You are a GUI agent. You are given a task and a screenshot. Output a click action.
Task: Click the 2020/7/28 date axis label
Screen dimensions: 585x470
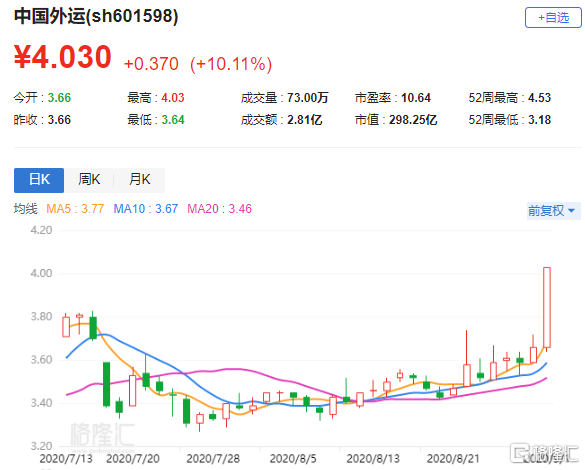213,458
